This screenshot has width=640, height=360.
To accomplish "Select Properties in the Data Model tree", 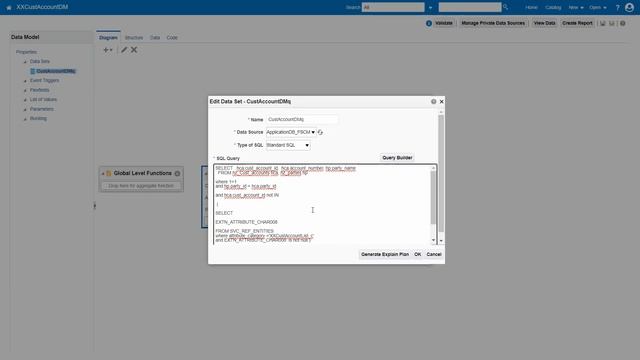I will (27, 52).
